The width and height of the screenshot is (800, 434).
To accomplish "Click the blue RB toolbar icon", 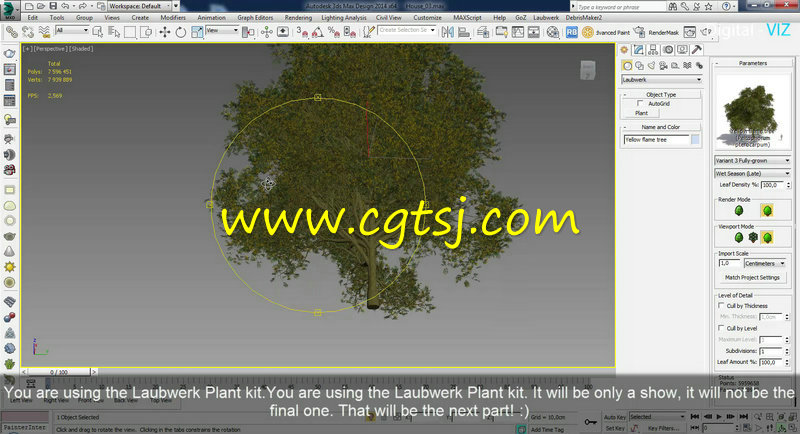I will click(x=571, y=32).
